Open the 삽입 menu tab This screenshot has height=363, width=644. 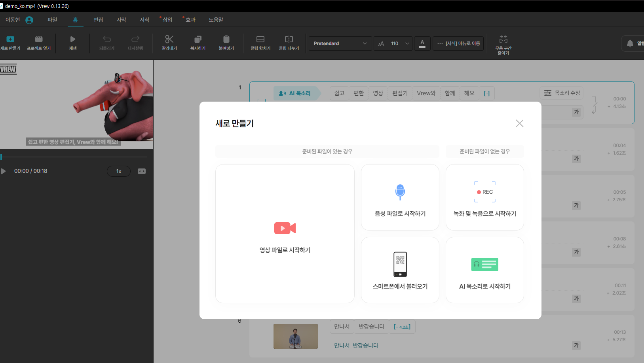(x=167, y=20)
